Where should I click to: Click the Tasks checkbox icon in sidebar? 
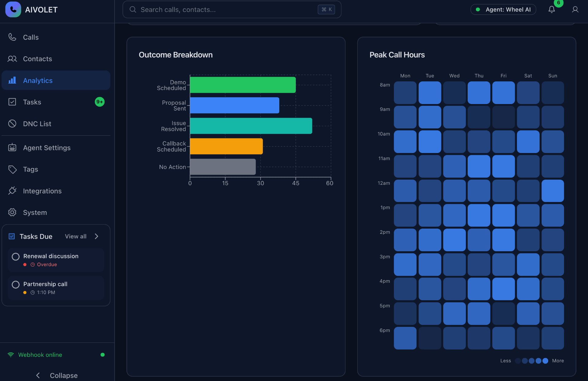12,102
